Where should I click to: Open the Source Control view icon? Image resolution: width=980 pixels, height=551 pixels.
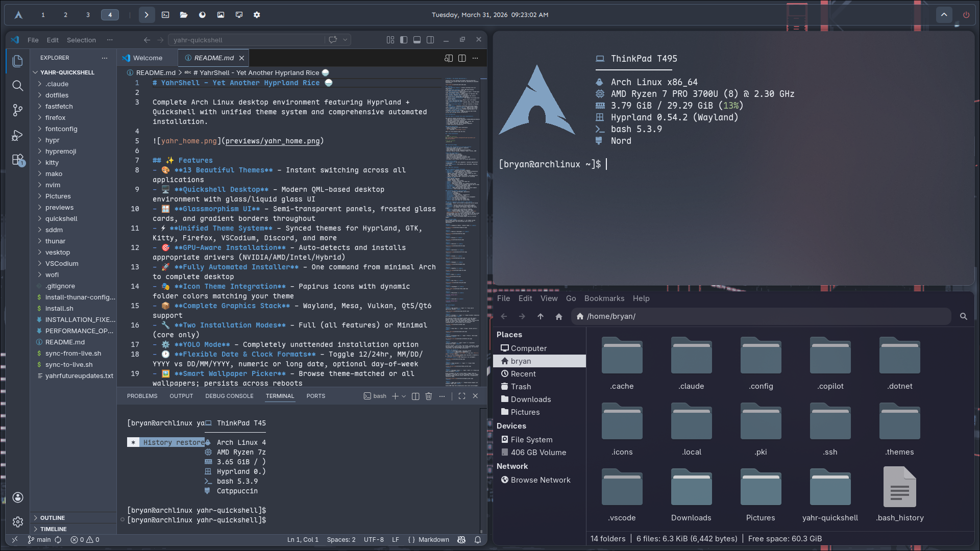(17, 110)
